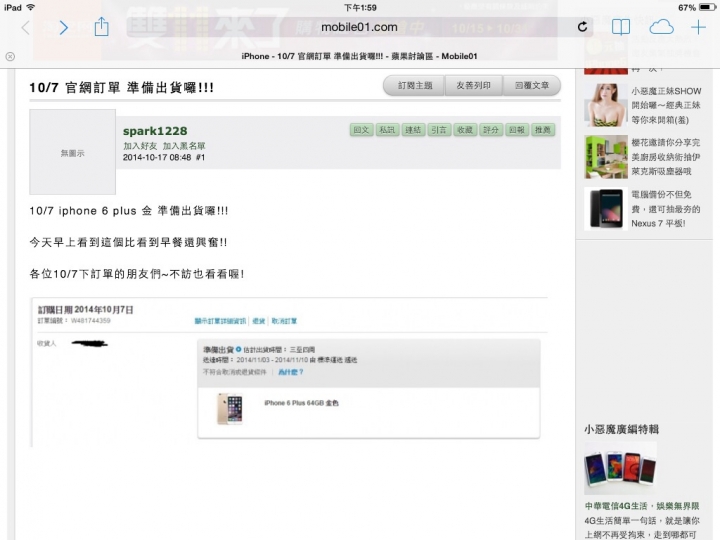Click the 友善列印 button

pos(473,85)
